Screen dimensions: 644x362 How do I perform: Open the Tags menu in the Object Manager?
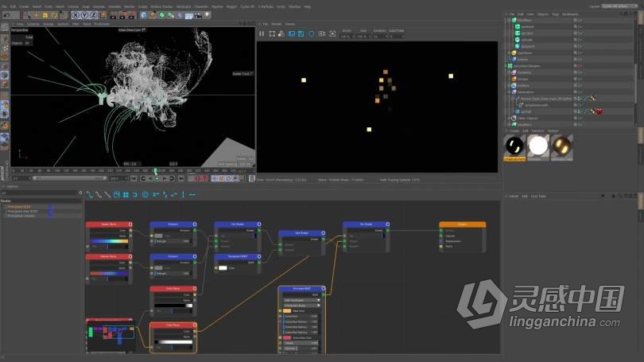pos(555,14)
